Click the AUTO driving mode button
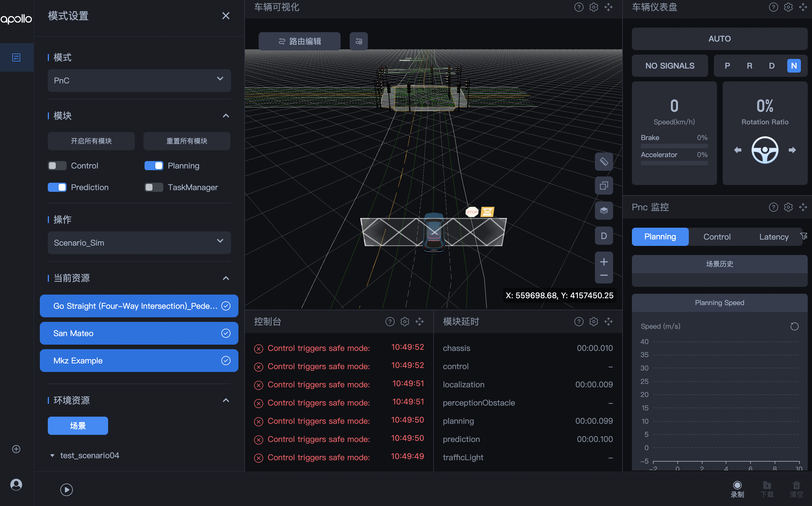 pos(719,39)
